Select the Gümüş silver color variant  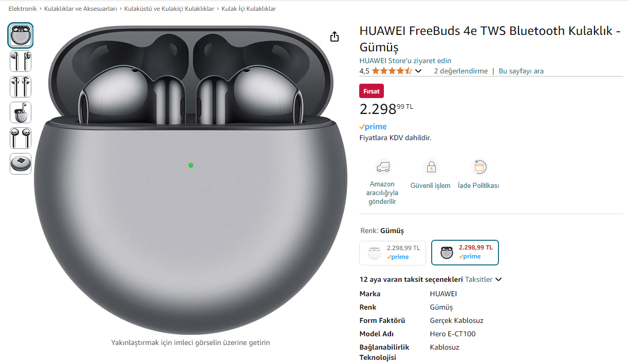(465, 252)
